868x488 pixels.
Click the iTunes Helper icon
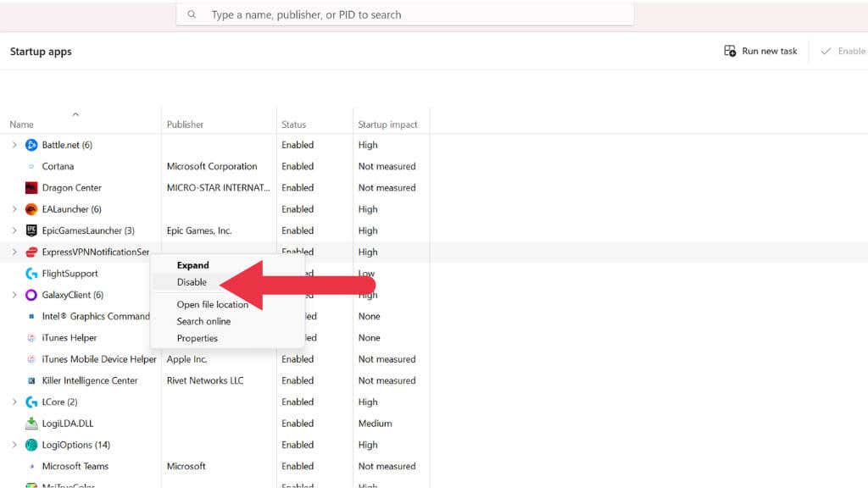click(x=31, y=337)
